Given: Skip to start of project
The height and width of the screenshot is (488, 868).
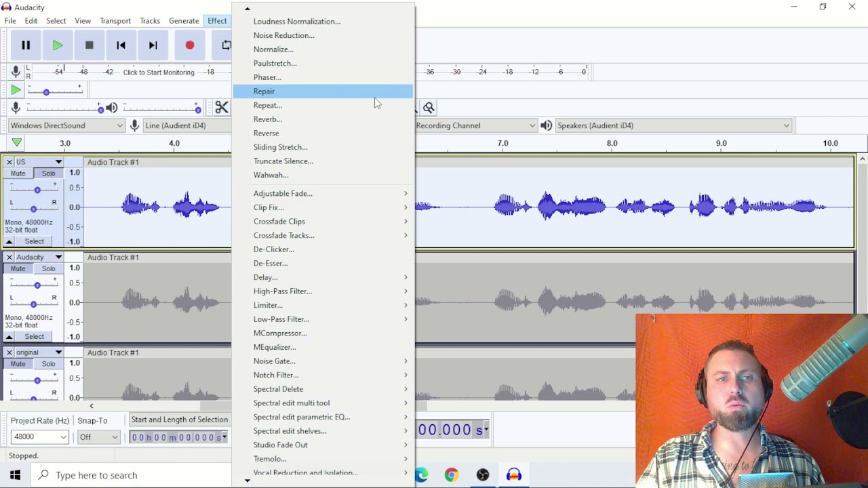Looking at the screenshot, I should pos(121,45).
